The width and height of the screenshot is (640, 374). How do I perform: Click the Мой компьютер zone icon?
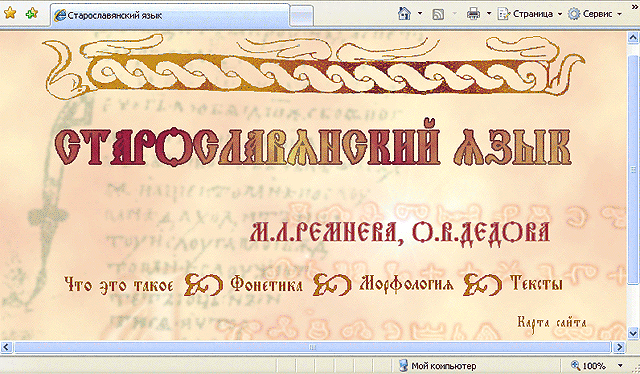pyautogui.click(x=403, y=365)
